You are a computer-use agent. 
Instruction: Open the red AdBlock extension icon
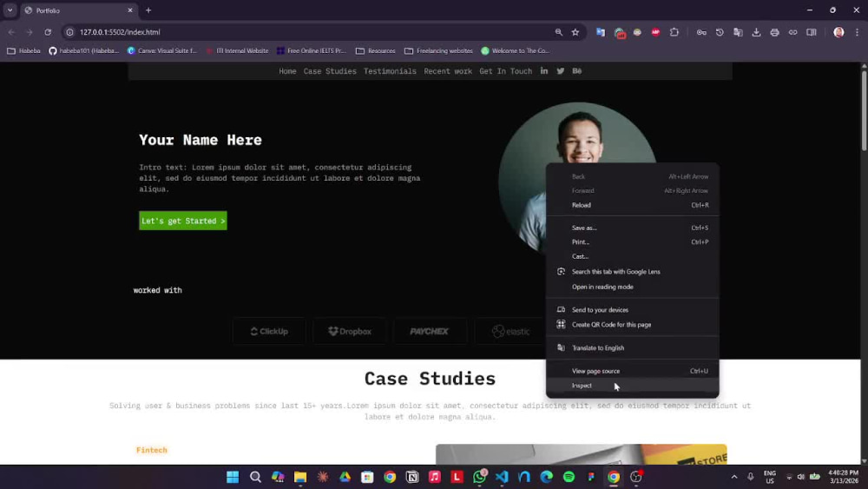655,32
